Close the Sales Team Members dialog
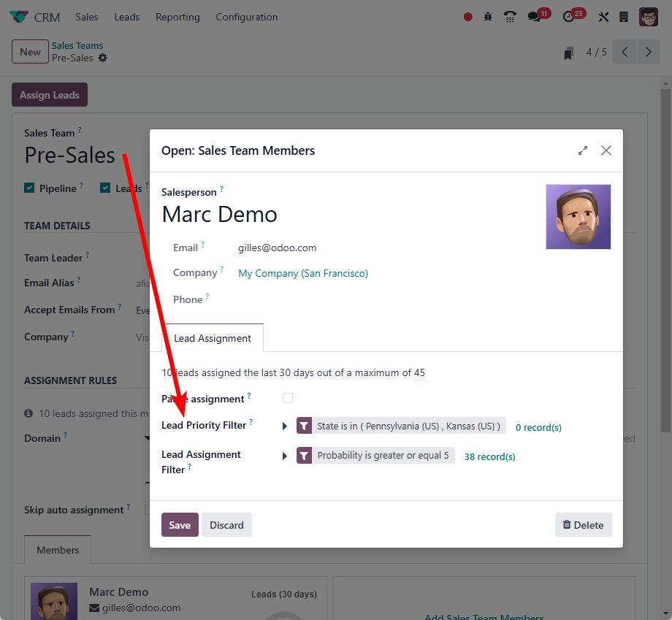The width and height of the screenshot is (672, 620). [606, 151]
